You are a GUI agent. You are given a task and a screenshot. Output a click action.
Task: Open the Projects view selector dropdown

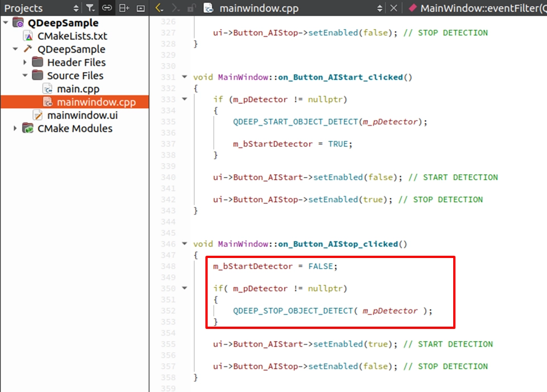[x=41, y=8]
